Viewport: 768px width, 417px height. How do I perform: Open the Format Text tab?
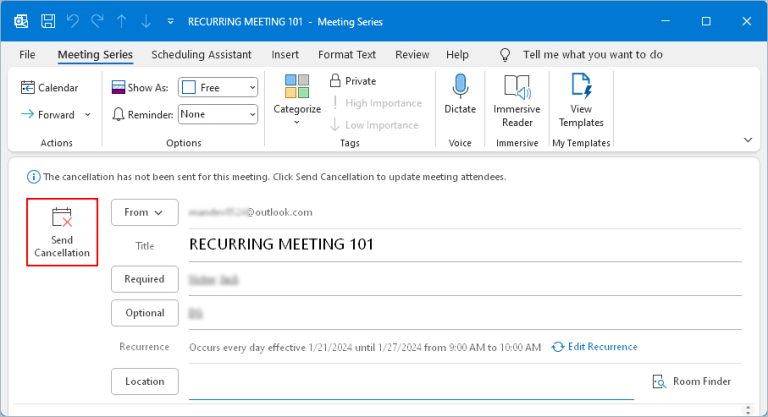pos(347,54)
